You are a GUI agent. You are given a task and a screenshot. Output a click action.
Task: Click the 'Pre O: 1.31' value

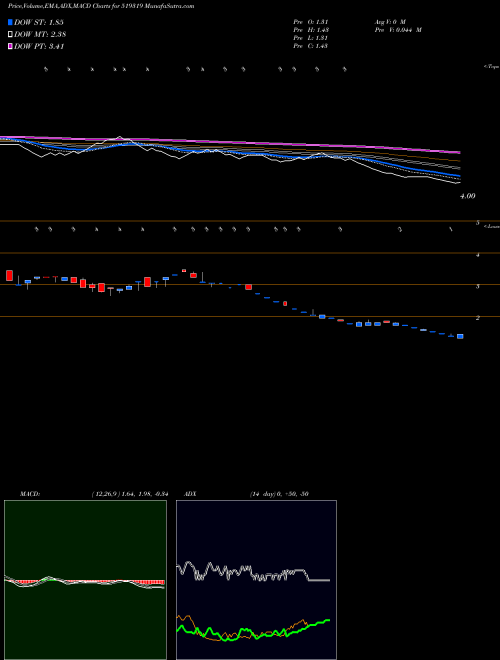click(311, 21)
